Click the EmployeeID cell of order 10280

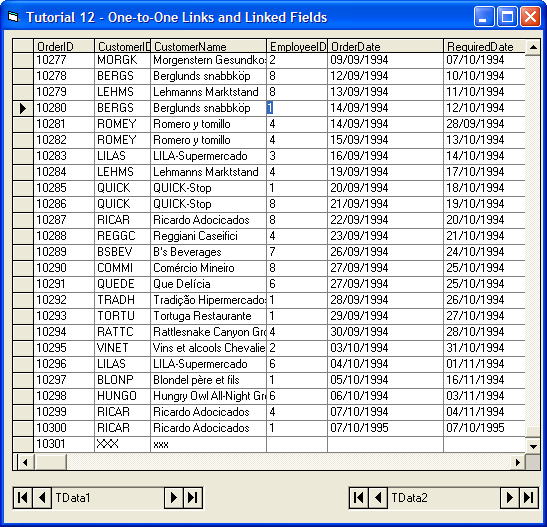click(x=297, y=108)
